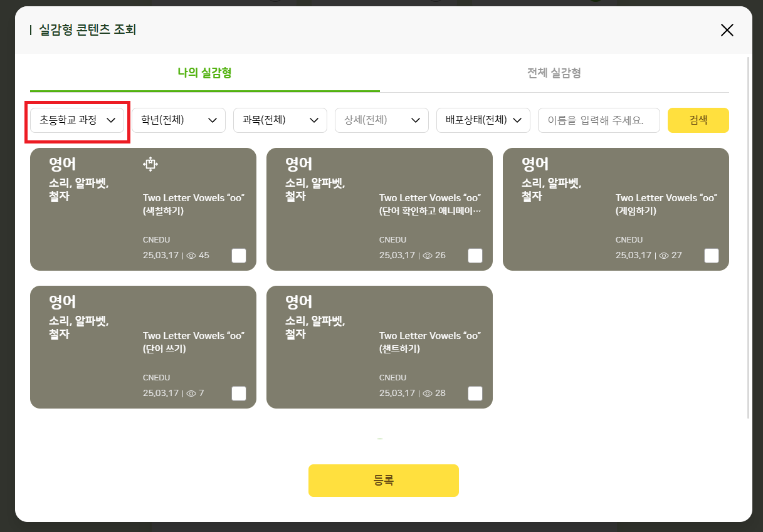763x532 pixels.
Task: Click the name search input field
Action: [599, 120]
